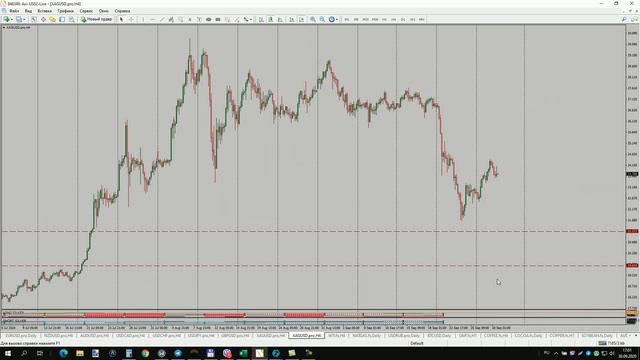
Task: Enable the H1 timeframe button
Action: tap(384, 19)
